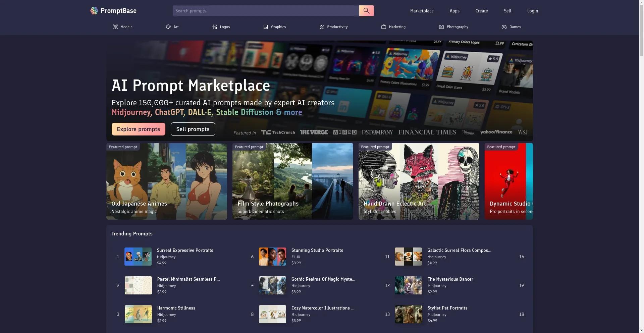Image resolution: width=644 pixels, height=333 pixels.
Task: Click the Yahoo Finance featured logo
Action: [x=496, y=132]
